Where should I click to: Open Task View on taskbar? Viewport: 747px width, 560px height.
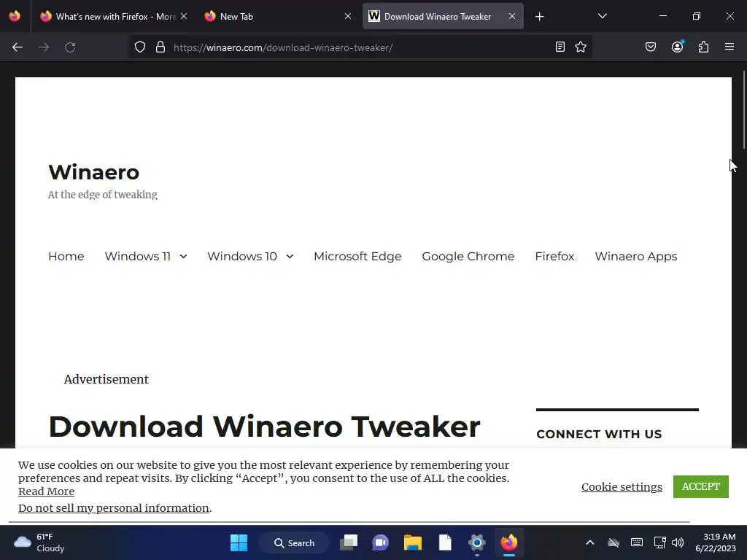coord(349,542)
